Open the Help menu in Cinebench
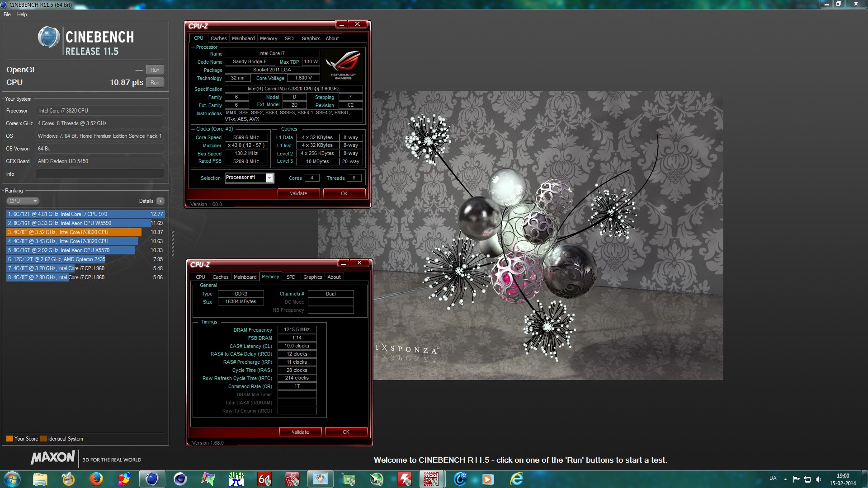 click(x=22, y=14)
